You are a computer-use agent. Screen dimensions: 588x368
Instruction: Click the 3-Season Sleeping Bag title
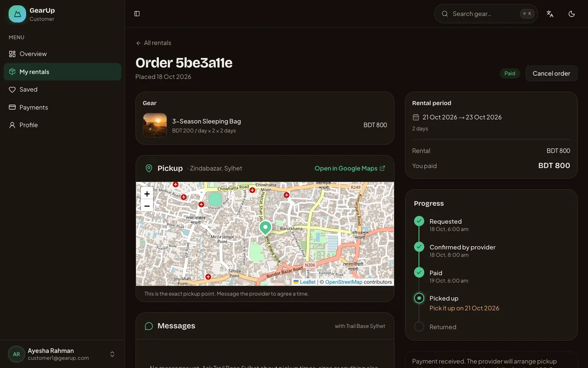206,121
